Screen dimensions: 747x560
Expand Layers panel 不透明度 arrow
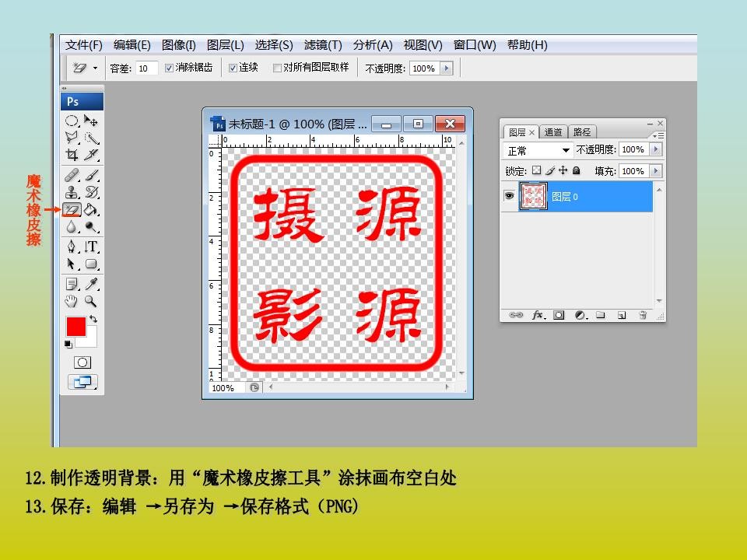(x=656, y=149)
